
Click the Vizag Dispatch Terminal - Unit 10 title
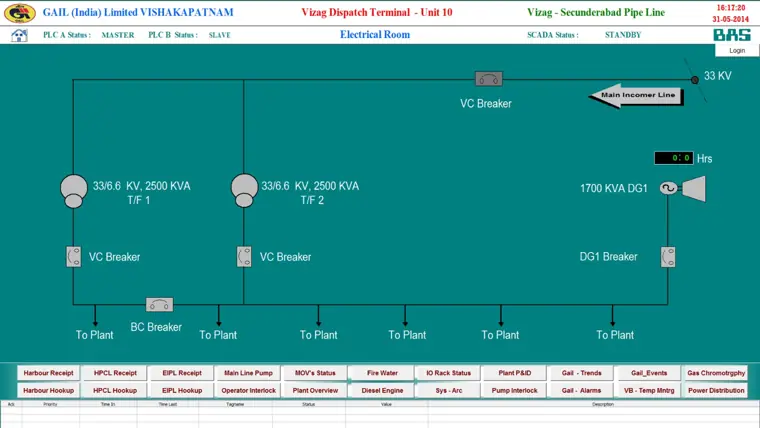click(x=377, y=13)
